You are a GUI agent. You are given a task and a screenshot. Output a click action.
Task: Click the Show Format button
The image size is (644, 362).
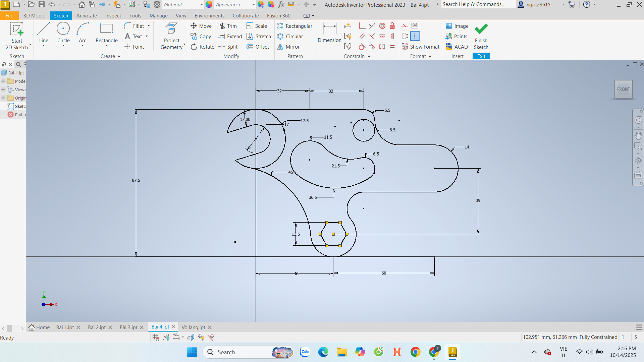point(421,47)
